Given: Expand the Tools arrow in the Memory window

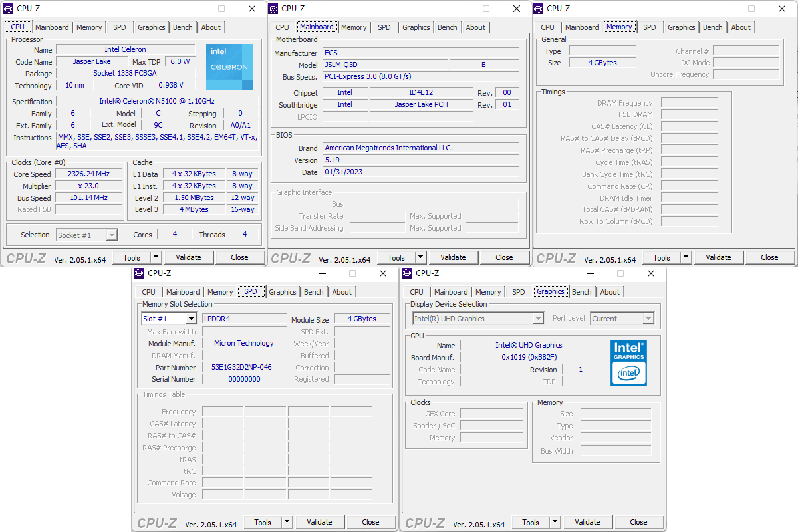Looking at the screenshot, I should coord(686,257).
